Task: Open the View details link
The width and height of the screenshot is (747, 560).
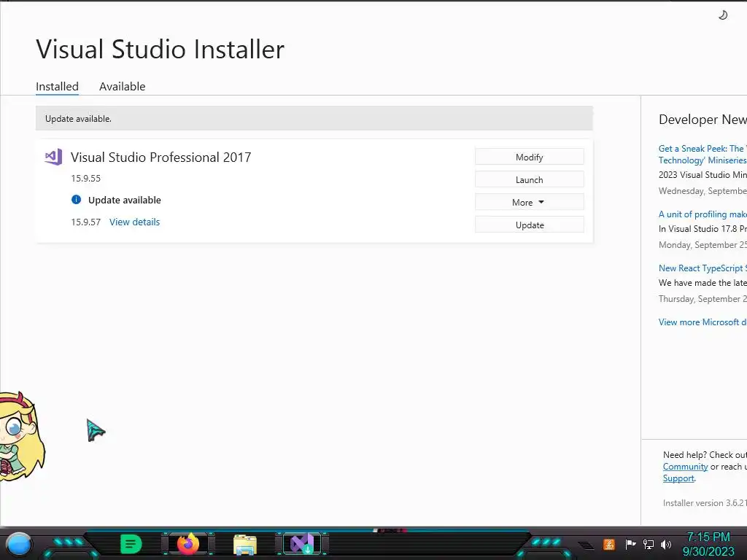Action: 134,222
